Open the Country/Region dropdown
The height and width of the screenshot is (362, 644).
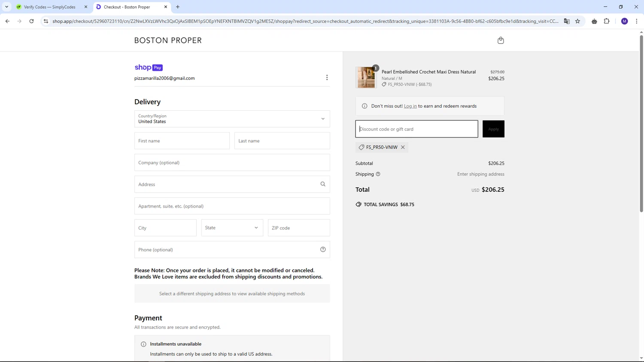point(232,119)
